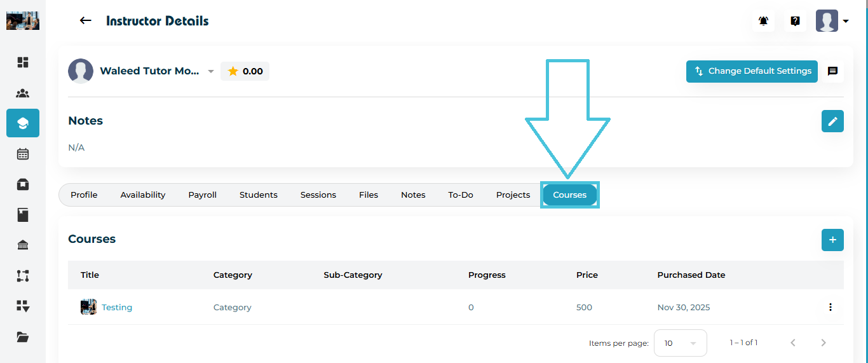Click the Testing course thumbnail image
This screenshot has width=868, height=363.
88,307
